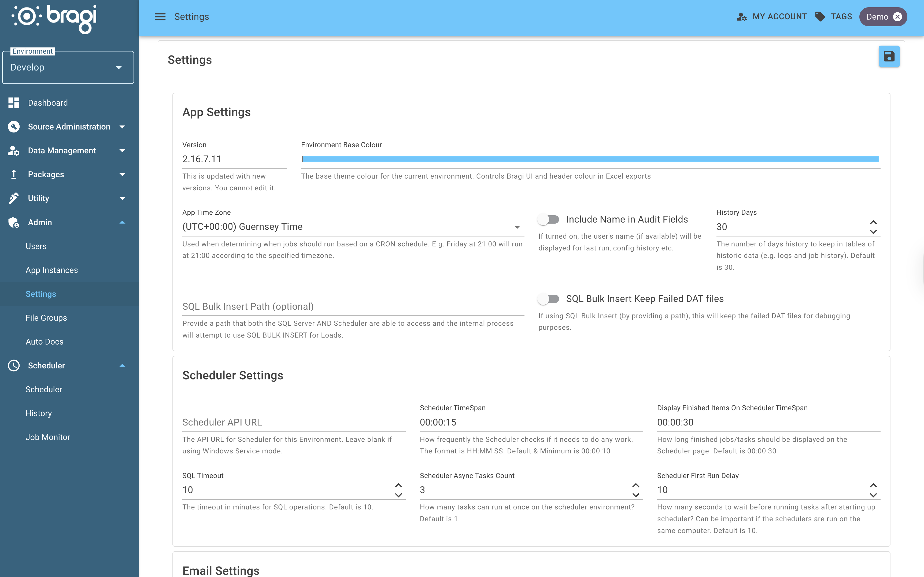The width and height of the screenshot is (924, 577).
Task: Remove the Demo tag chip
Action: coord(897,17)
